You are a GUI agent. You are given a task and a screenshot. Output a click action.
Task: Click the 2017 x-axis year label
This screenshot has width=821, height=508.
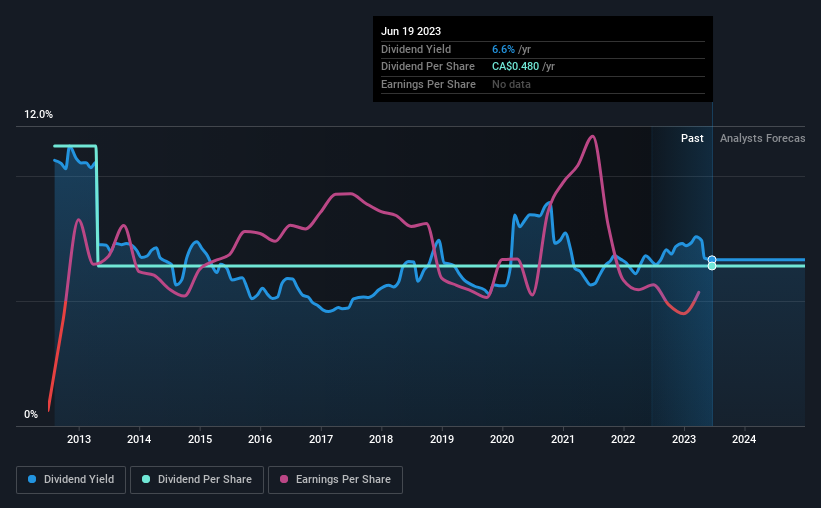pyautogui.click(x=321, y=439)
